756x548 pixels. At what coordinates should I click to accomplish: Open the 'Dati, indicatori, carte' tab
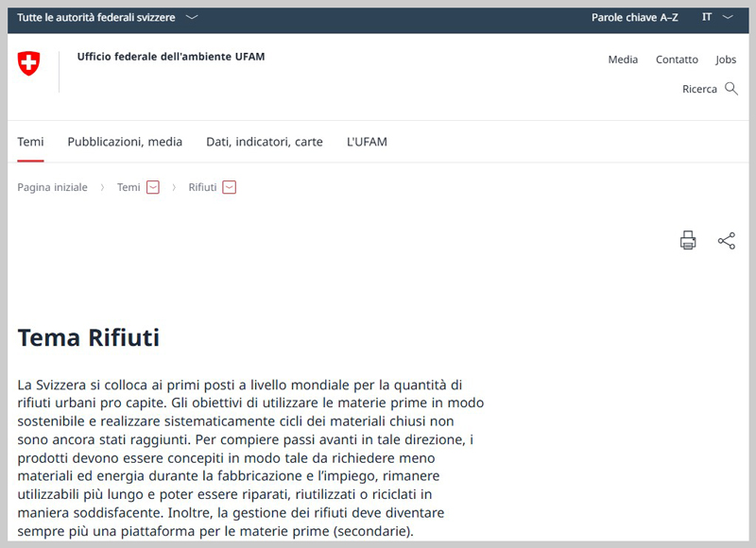[265, 142]
